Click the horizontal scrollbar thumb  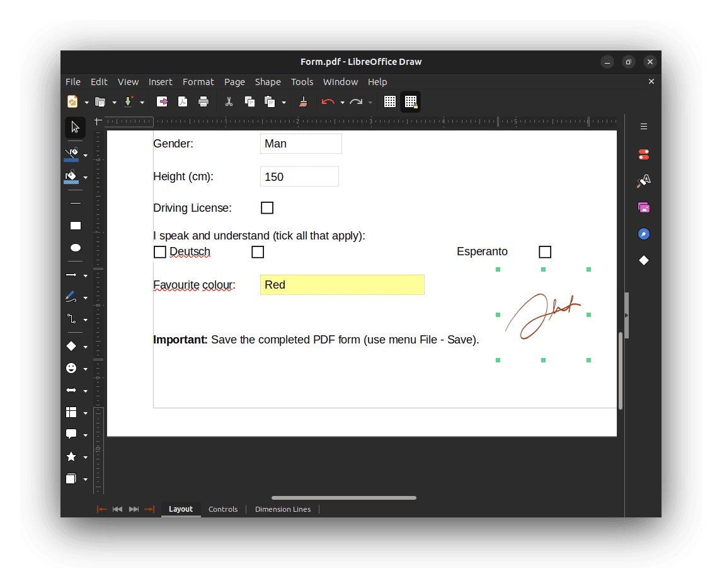pos(344,498)
